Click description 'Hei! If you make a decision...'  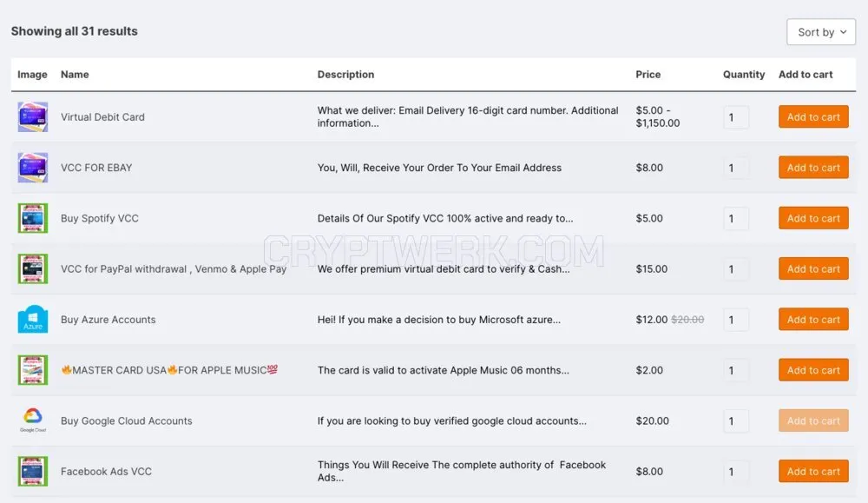439,320
